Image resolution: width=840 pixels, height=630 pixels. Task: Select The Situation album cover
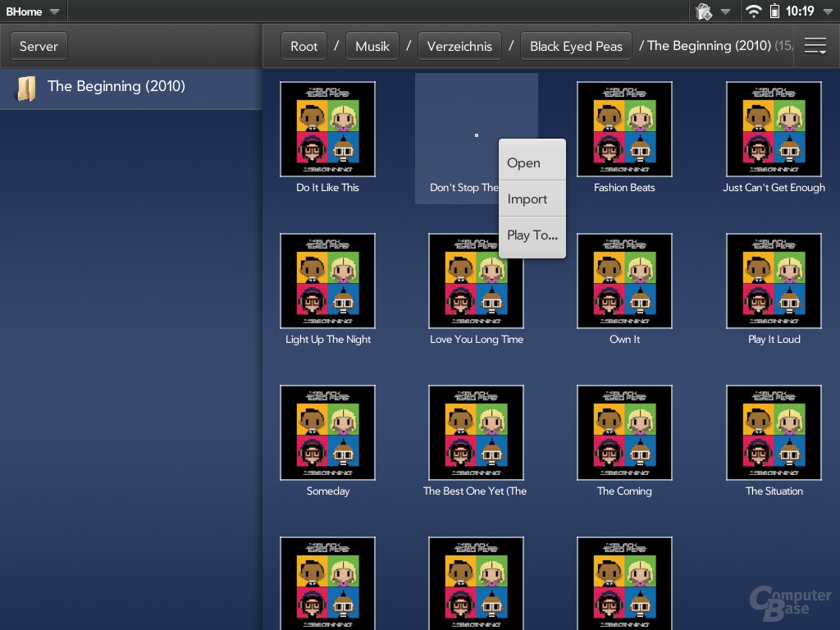774,432
